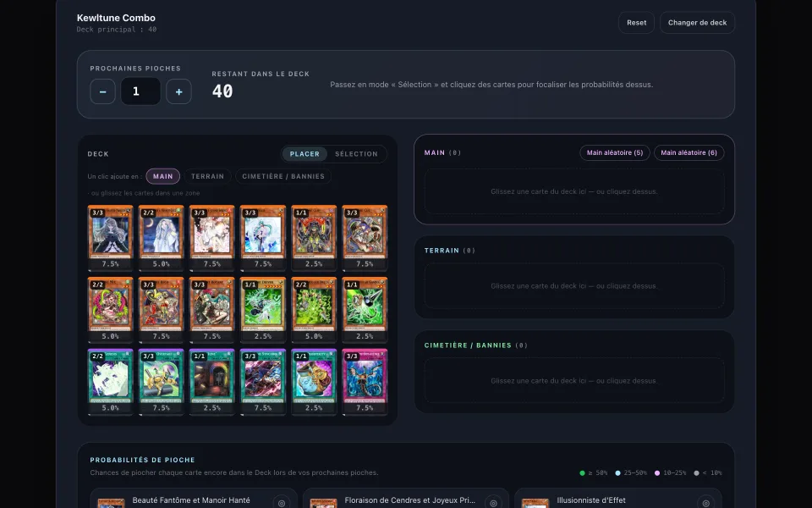Switch deck mode to Sélection
The height and width of the screenshot is (508, 812).
coord(356,154)
